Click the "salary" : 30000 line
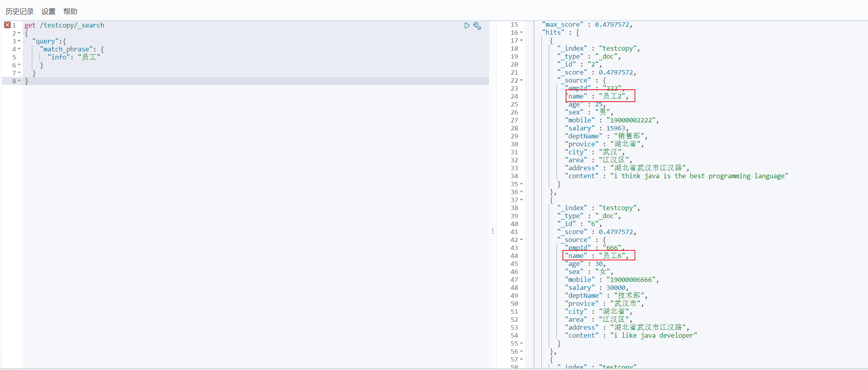 coord(596,288)
